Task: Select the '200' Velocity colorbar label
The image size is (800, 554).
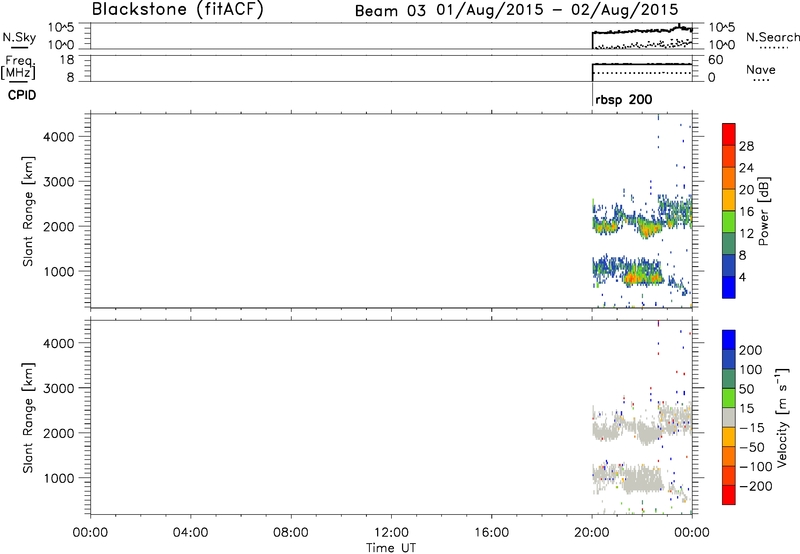Action: point(751,350)
